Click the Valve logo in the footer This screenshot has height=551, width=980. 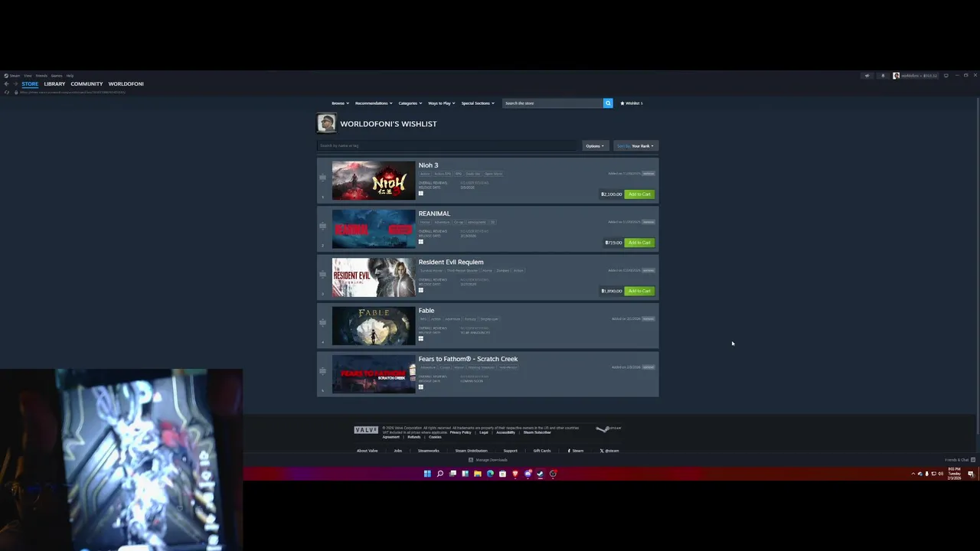366,430
